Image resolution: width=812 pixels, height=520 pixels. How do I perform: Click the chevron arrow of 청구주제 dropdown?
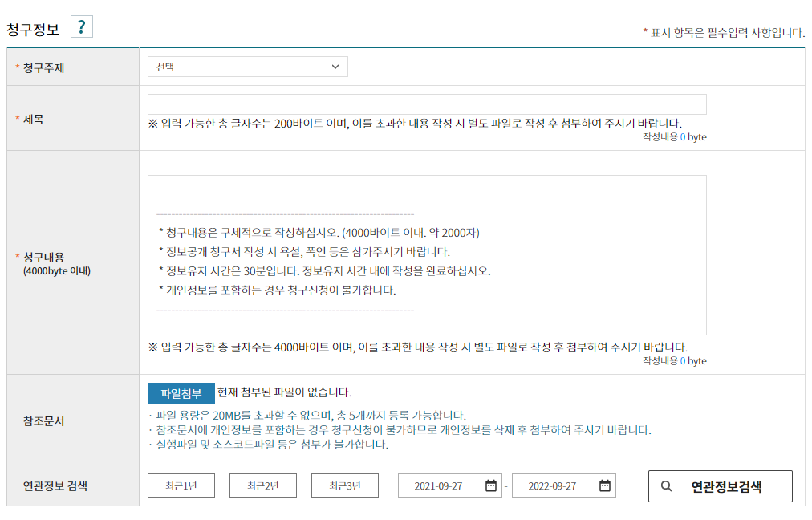click(x=335, y=67)
